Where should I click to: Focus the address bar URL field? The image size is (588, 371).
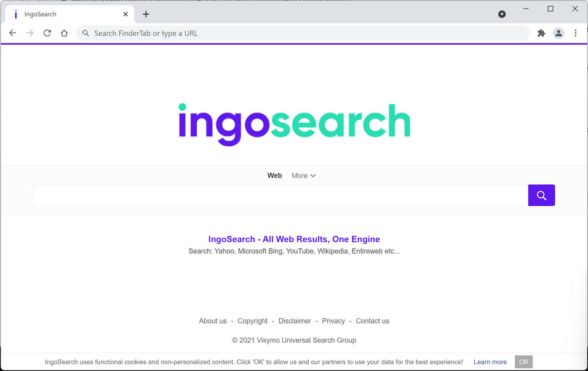point(303,33)
